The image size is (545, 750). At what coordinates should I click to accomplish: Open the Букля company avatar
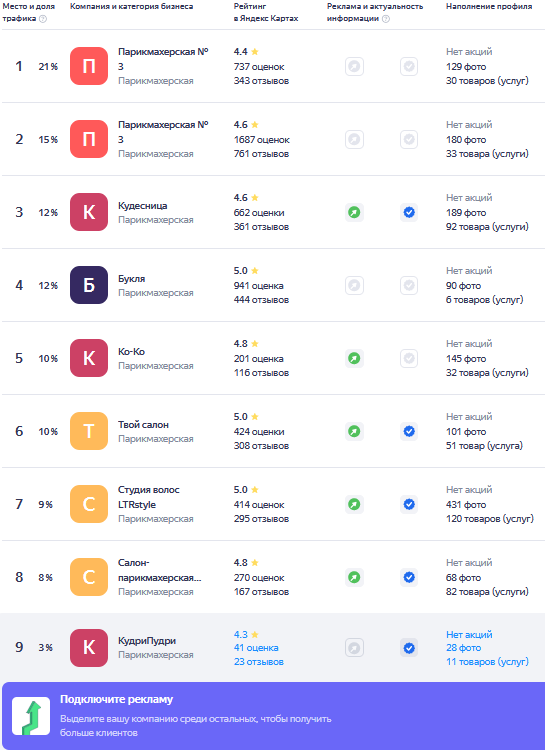pyautogui.click(x=89, y=285)
